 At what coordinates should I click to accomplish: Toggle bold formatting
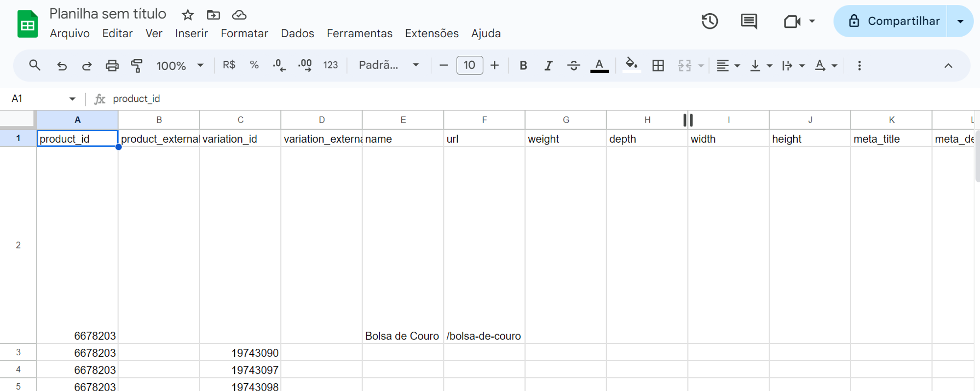523,65
